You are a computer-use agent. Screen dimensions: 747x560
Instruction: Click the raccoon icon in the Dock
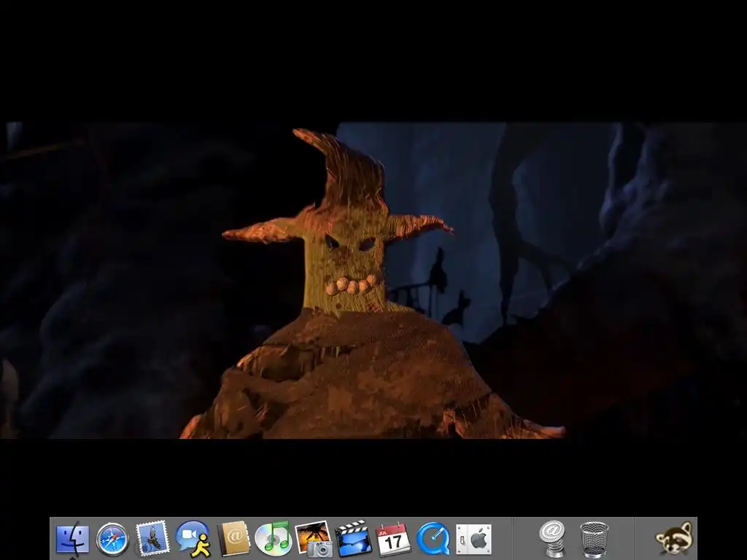coord(674,539)
